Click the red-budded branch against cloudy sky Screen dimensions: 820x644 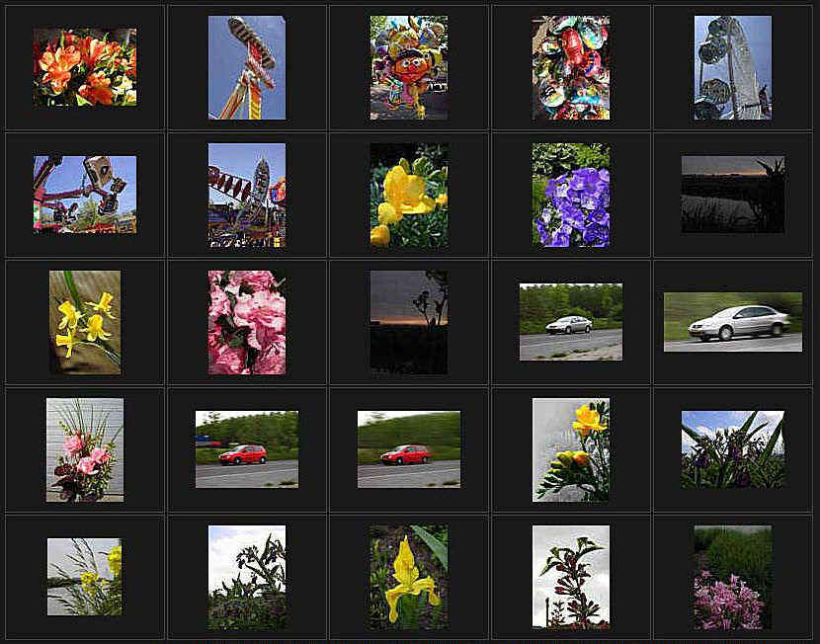pyautogui.click(x=570, y=576)
